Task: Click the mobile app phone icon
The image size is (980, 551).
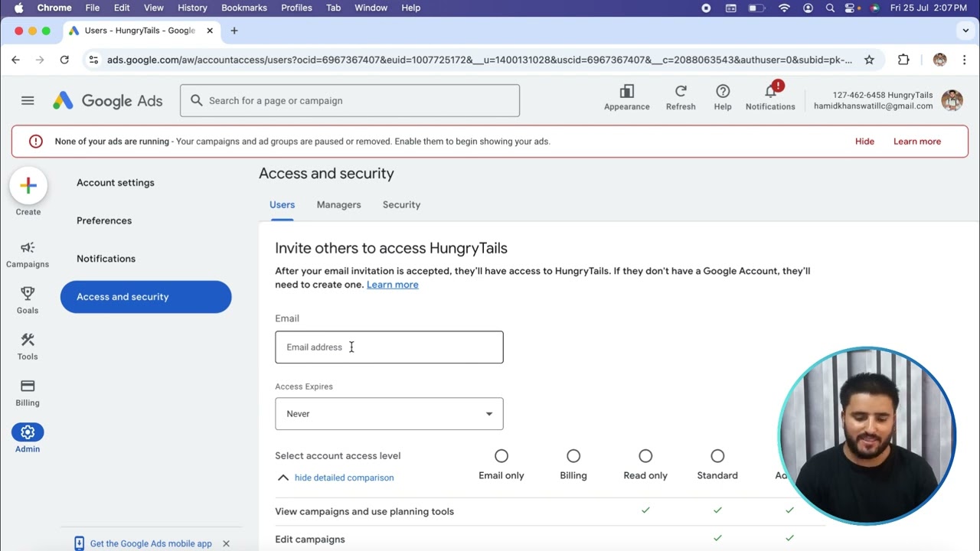Action: point(79,543)
